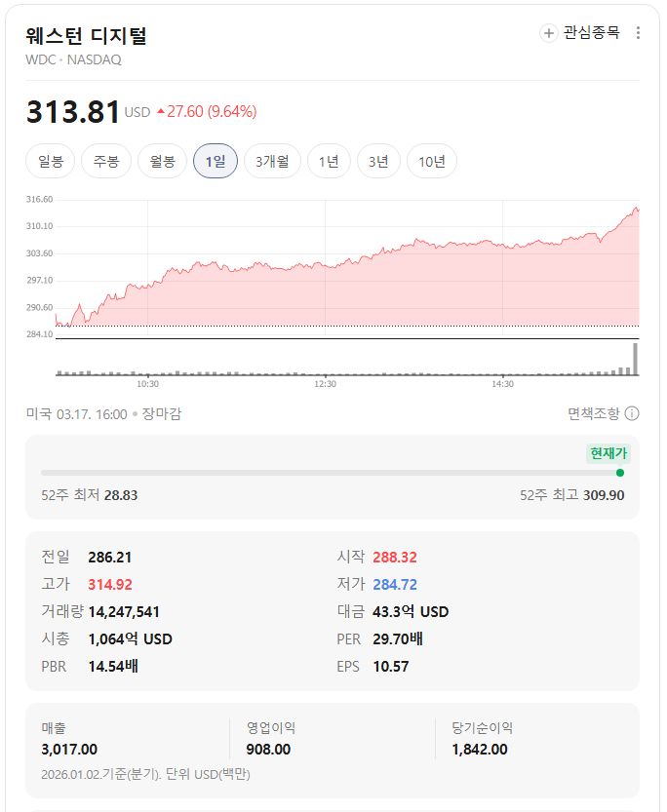Click the 14:30 time axis label

(x=503, y=384)
